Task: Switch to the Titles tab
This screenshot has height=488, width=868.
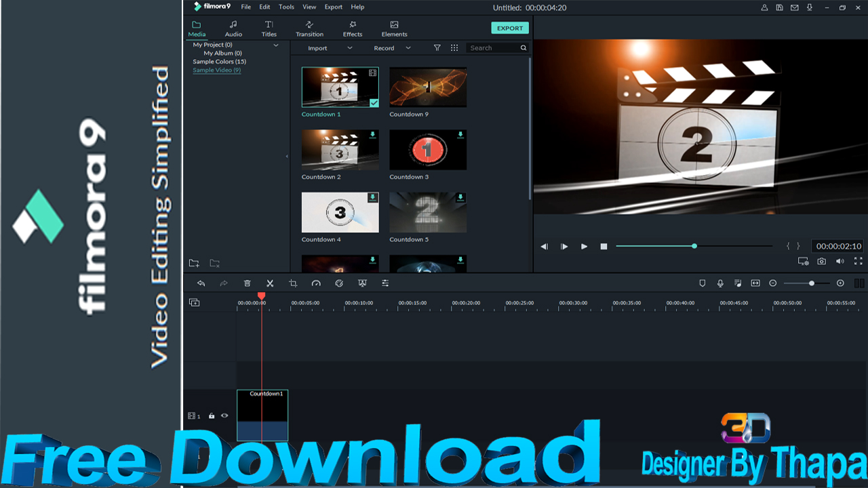Action: click(269, 29)
